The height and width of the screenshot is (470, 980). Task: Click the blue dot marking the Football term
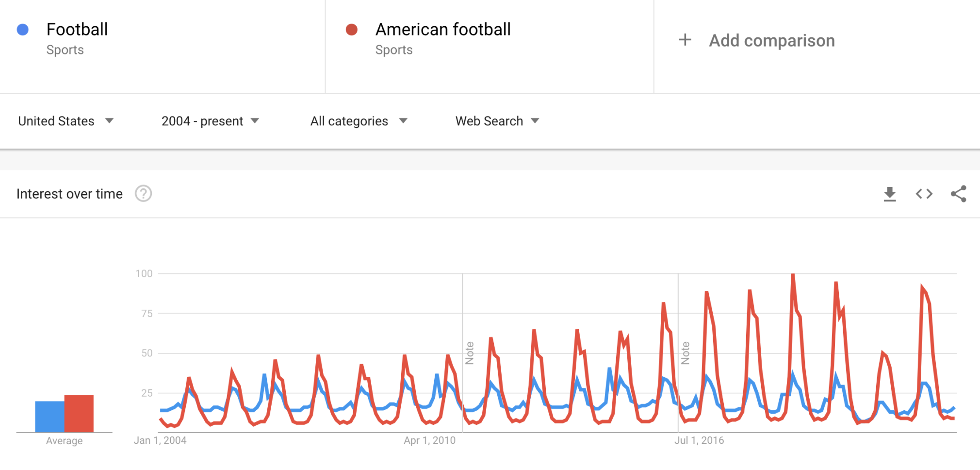tap(22, 30)
